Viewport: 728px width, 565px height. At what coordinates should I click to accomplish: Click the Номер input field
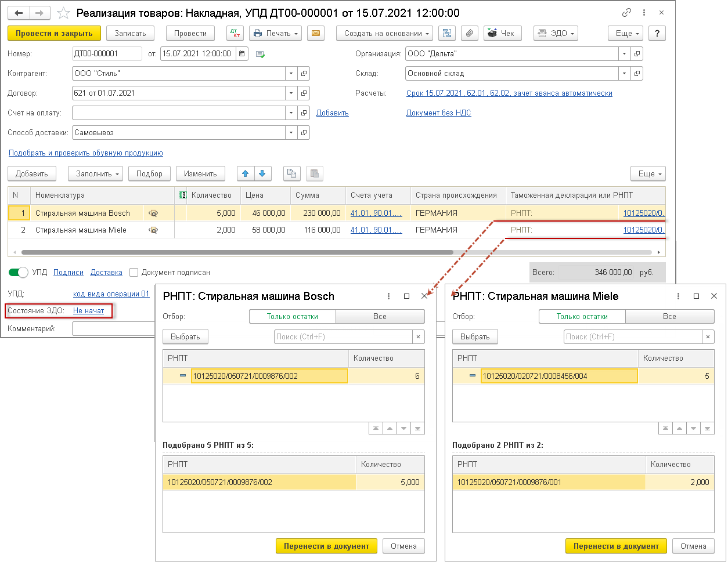coord(107,54)
